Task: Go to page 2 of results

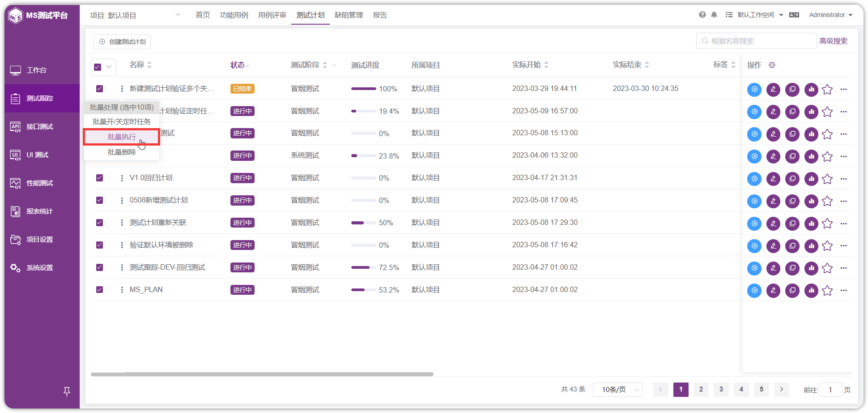Action: pyautogui.click(x=701, y=390)
